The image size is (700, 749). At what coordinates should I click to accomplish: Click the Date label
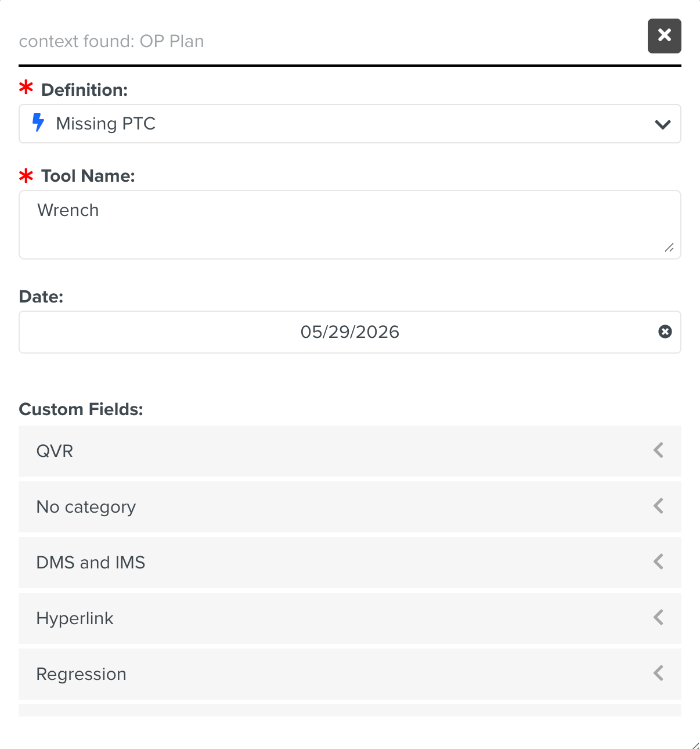click(41, 297)
